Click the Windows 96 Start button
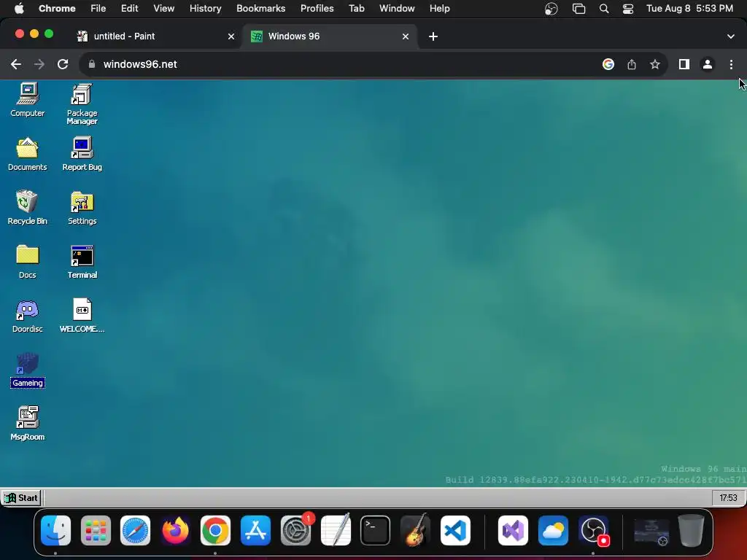Image resolution: width=747 pixels, height=560 pixels. (21, 497)
